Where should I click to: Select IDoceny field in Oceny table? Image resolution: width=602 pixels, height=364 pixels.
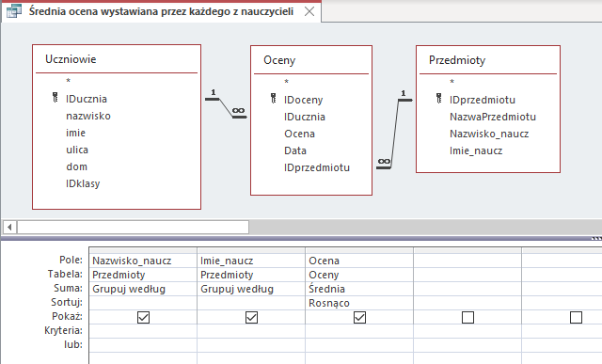tap(303, 100)
